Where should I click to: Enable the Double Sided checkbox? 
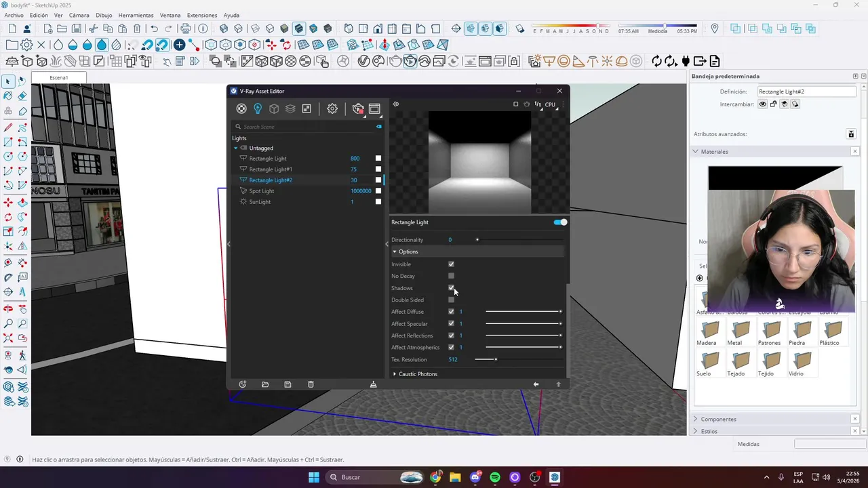451,300
